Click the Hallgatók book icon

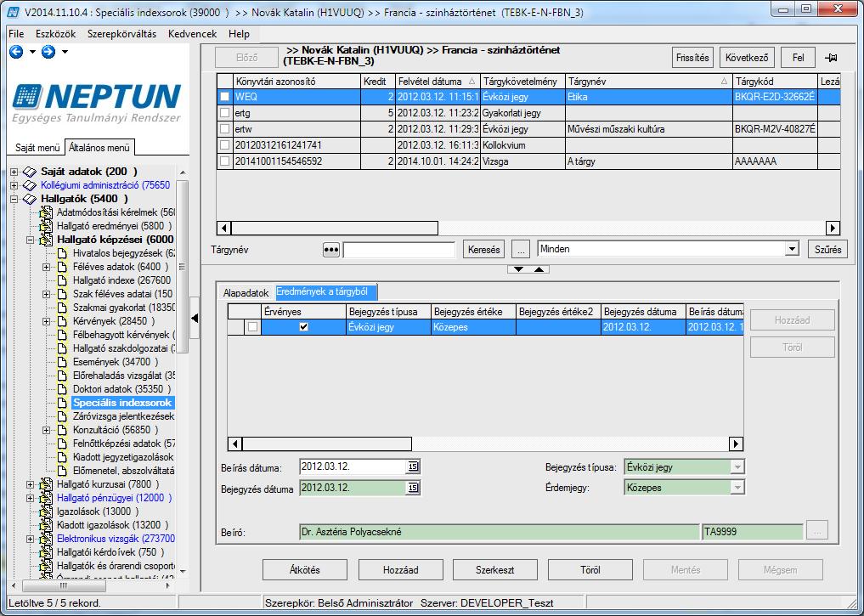click(30, 199)
